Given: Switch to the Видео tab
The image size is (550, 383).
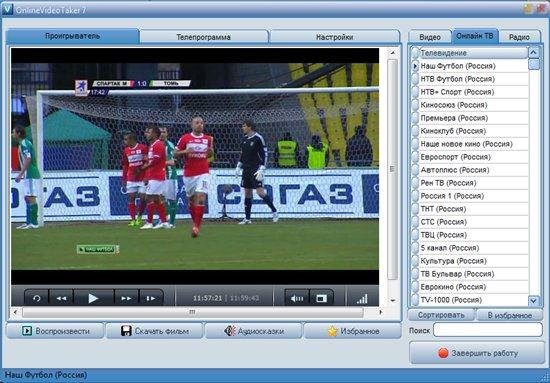Looking at the screenshot, I should point(430,37).
